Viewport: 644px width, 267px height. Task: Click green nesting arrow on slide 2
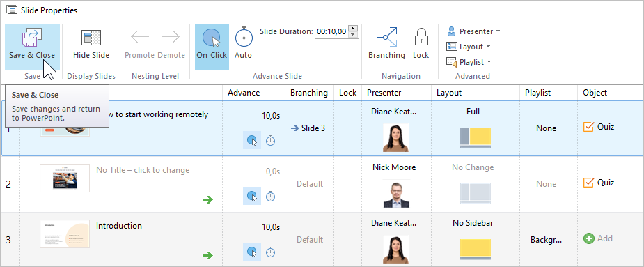[208, 200]
